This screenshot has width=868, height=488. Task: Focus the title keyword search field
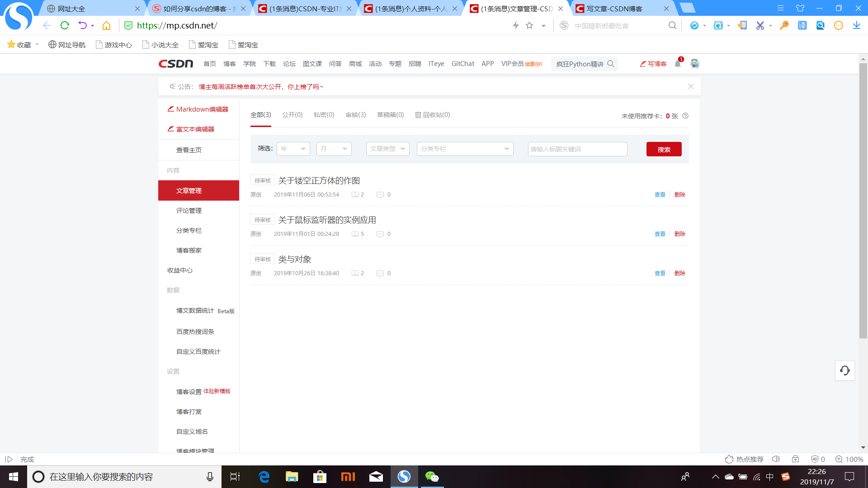577,149
